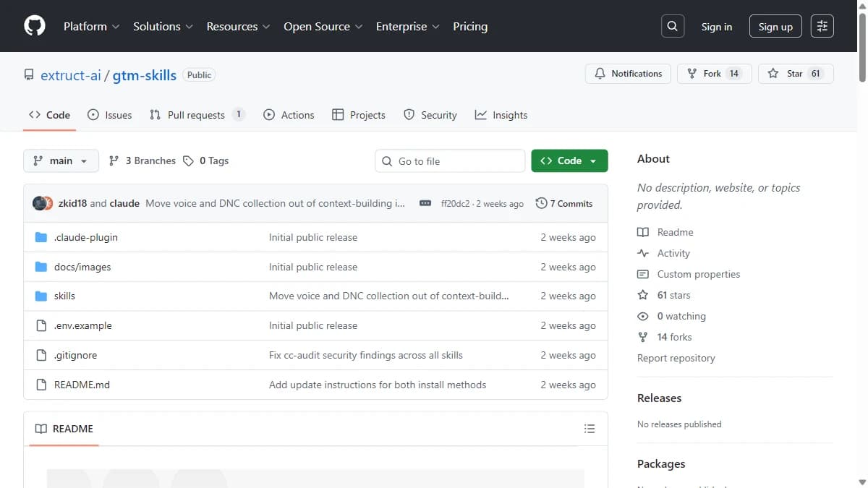Click the eye icon beside 0 watching

pyautogui.click(x=643, y=316)
